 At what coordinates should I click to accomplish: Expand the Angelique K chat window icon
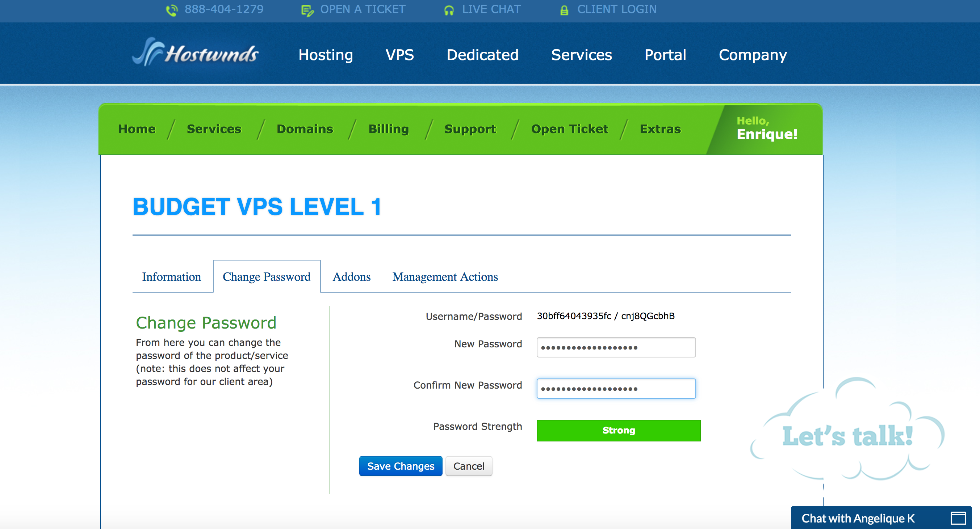[958, 518]
